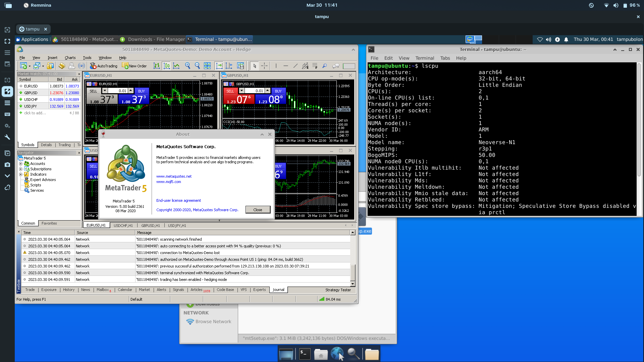Open the chat speech-bubbles toolbar icon
Image resolution: width=644 pixels, height=362 pixels.
pyautogui.click(x=336, y=66)
